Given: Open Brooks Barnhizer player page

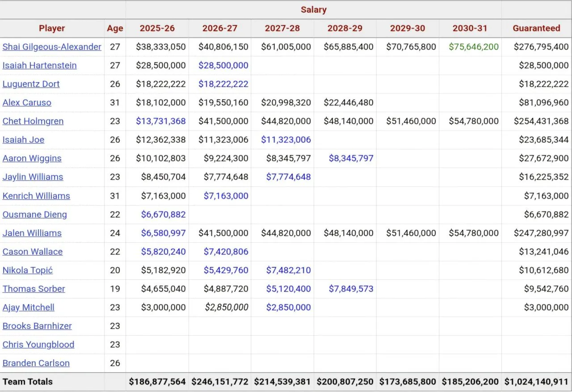Looking at the screenshot, I should pos(37,326).
